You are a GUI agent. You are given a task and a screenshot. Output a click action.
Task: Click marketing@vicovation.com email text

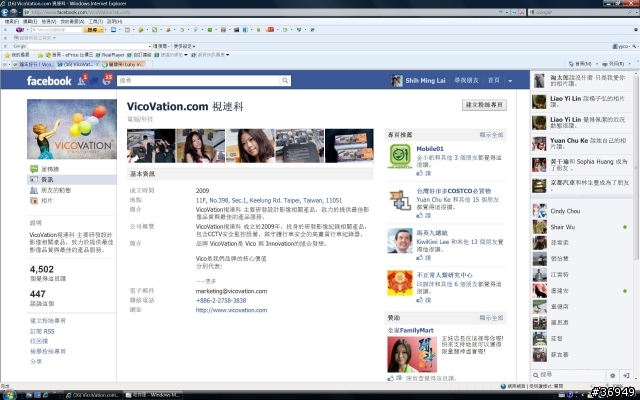click(231, 291)
